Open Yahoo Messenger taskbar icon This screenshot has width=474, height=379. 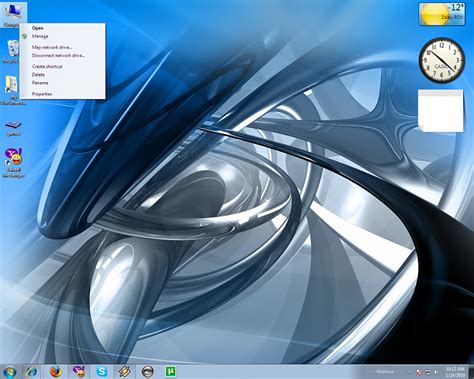(79, 372)
